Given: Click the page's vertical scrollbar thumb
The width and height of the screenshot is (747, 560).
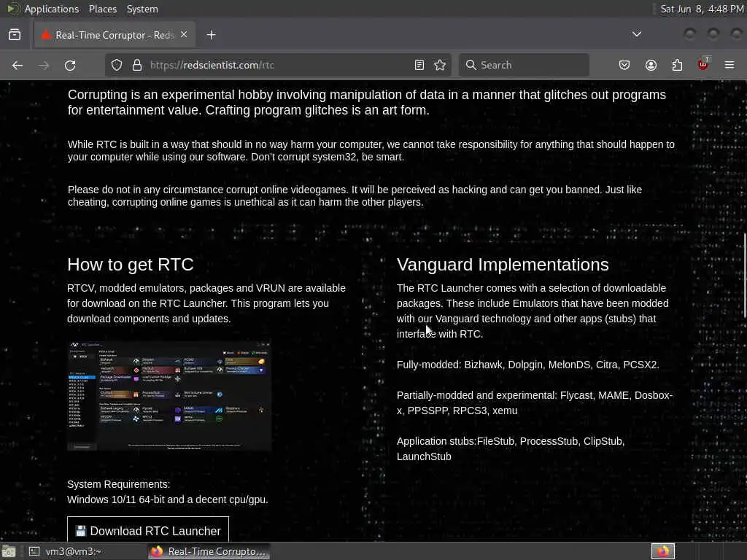Looking at the screenshot, I should (744, 276).
